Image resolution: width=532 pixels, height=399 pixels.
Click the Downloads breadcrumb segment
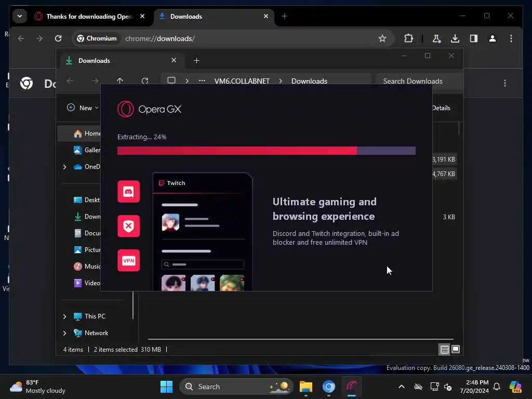[309, 81]
